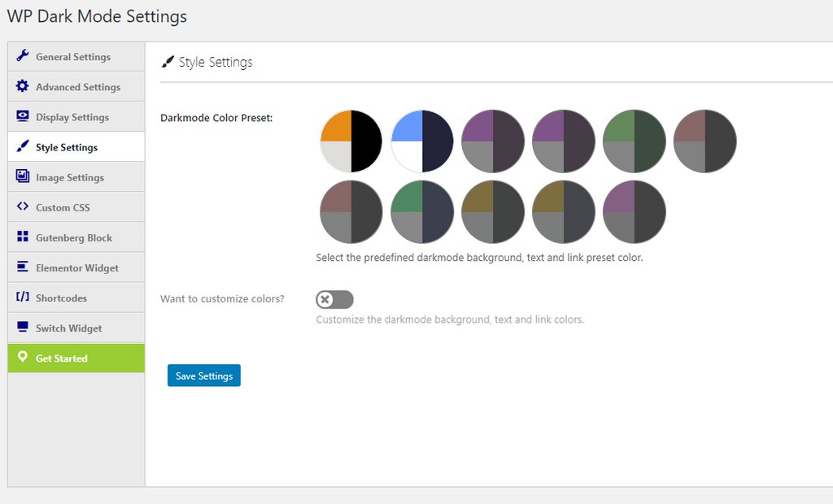Click the picture icon beside Image Settings
833x504 pixels.
point(22,176)
